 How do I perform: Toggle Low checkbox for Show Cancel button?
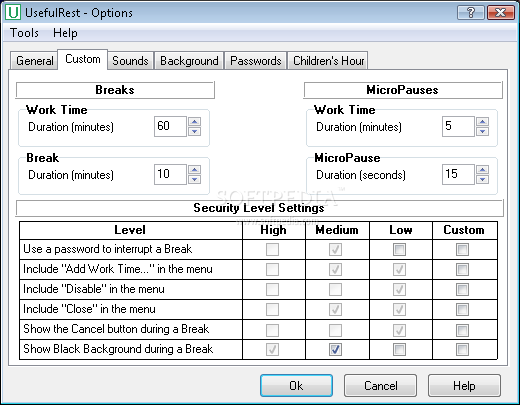coord(399,330)
